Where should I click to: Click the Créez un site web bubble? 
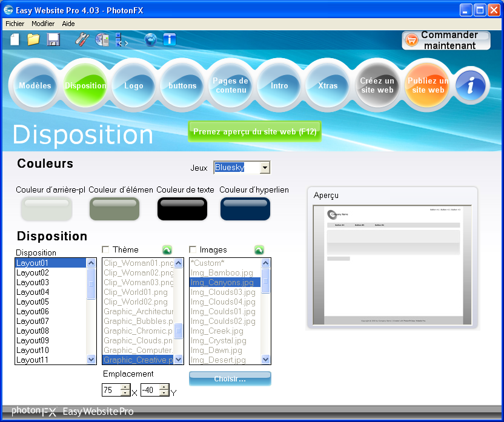click(x=377, y=86)
